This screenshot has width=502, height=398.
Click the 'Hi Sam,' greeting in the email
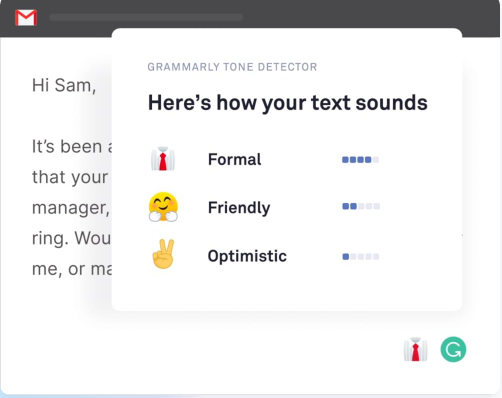coord(64,85)
